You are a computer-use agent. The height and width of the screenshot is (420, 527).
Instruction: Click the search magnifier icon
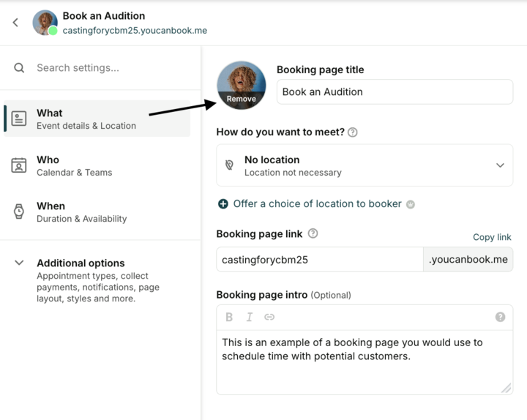click(x=19, y=68)
